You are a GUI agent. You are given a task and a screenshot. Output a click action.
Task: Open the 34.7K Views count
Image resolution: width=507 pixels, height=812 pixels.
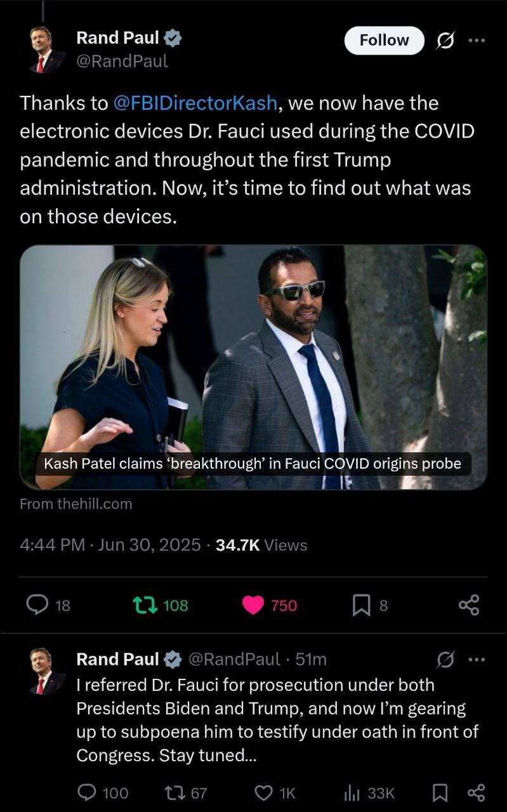click(261, 545)
